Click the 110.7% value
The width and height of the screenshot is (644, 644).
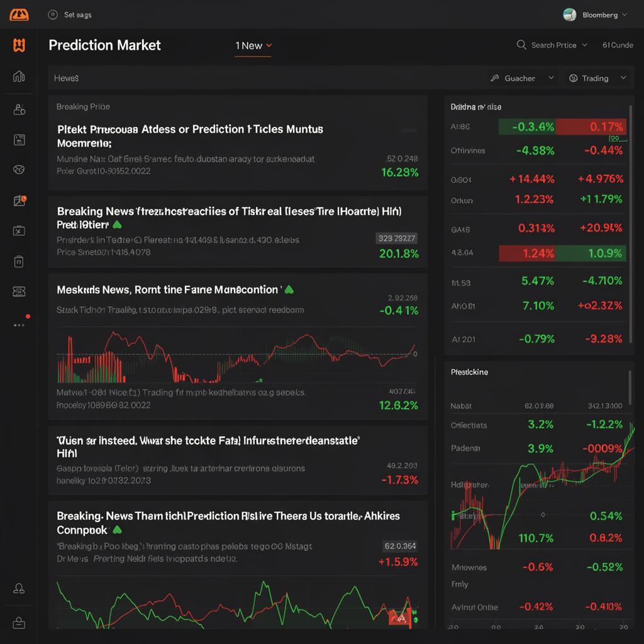click(x=536, y=538)
